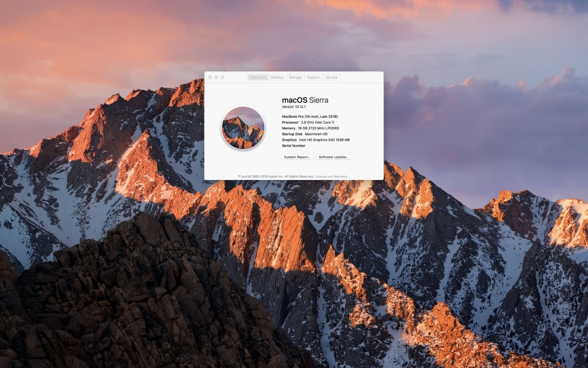The width and height of the screenshot is (588, 368).
Task: Close the About This Mac window
Action: point(210,78)
